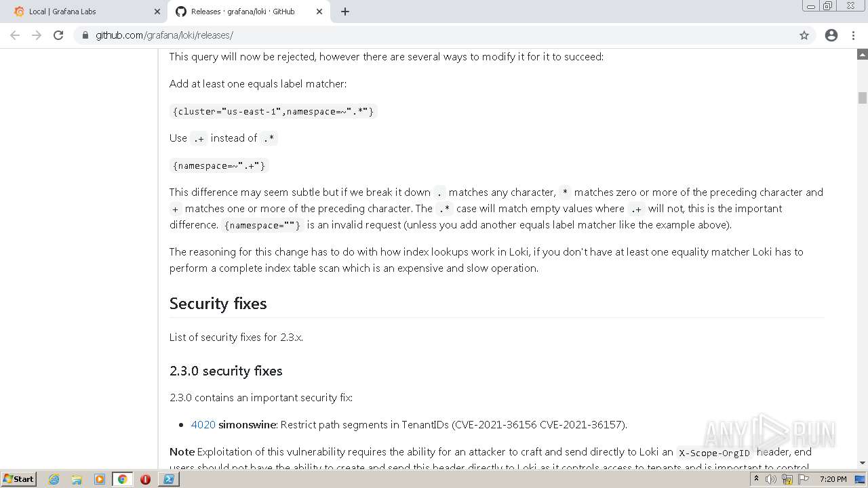
Task: Reload the GitHub releases page
Action: 58,35
